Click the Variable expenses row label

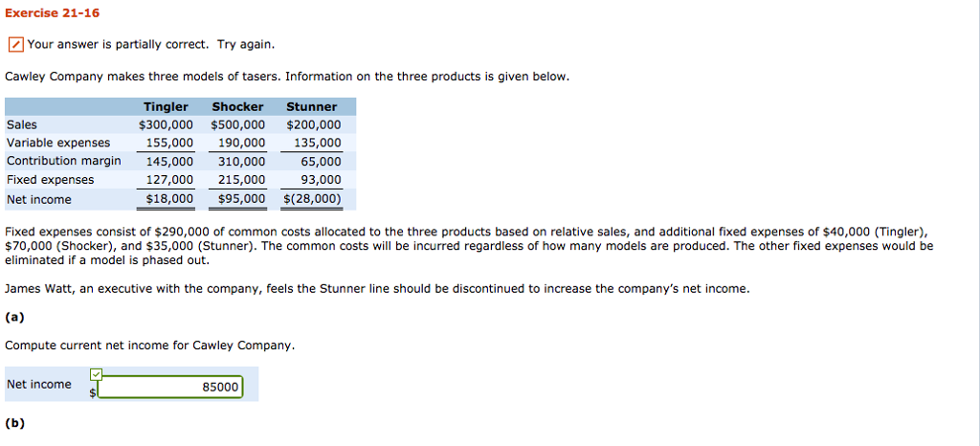pos(58,143)
